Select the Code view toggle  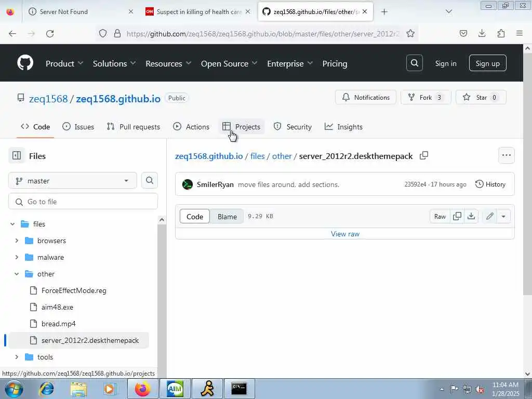[195, 217]
